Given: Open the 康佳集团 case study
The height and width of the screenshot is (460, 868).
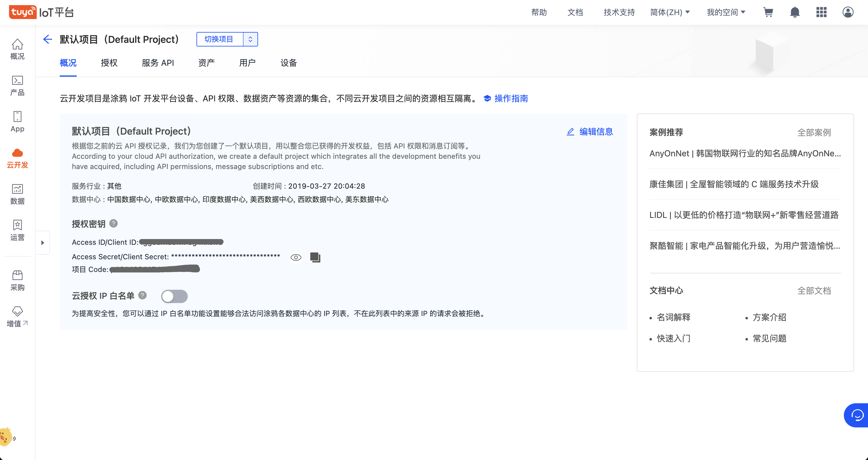Looking at the screenshot, I should pos(734,184).
